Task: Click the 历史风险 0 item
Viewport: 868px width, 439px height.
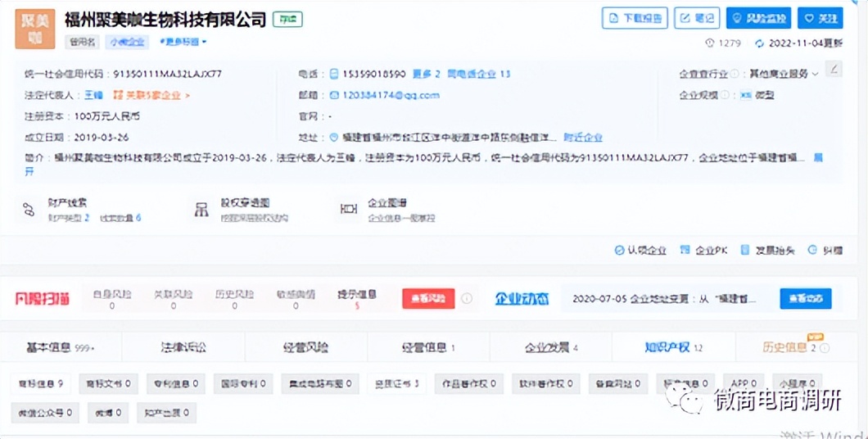Action: click(235, 299)
